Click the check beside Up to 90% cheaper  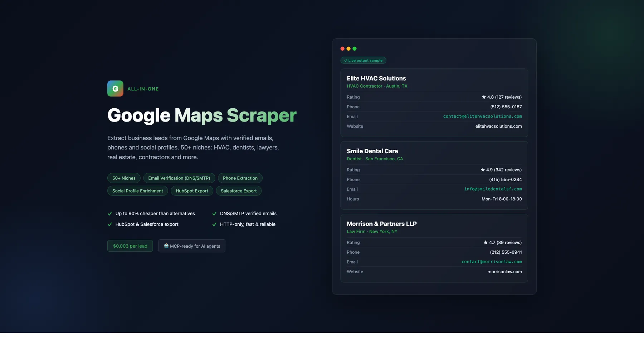click(x=109, y=213)
